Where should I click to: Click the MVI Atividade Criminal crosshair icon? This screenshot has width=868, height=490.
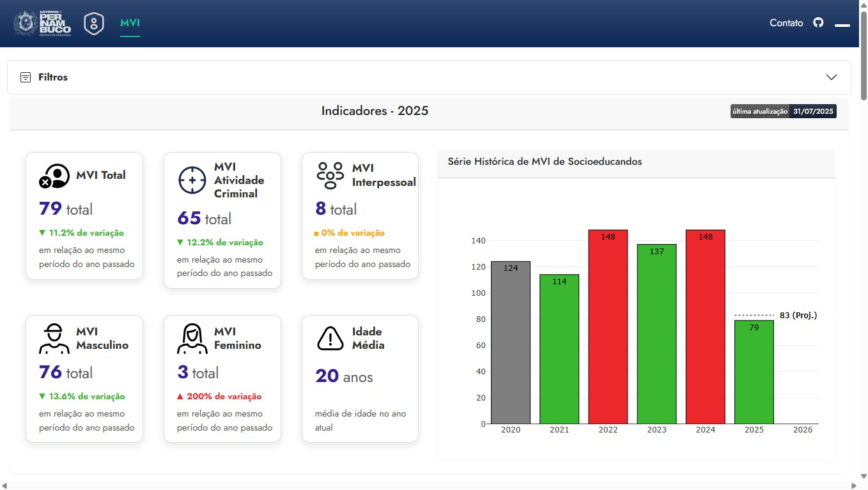point(192,180)
